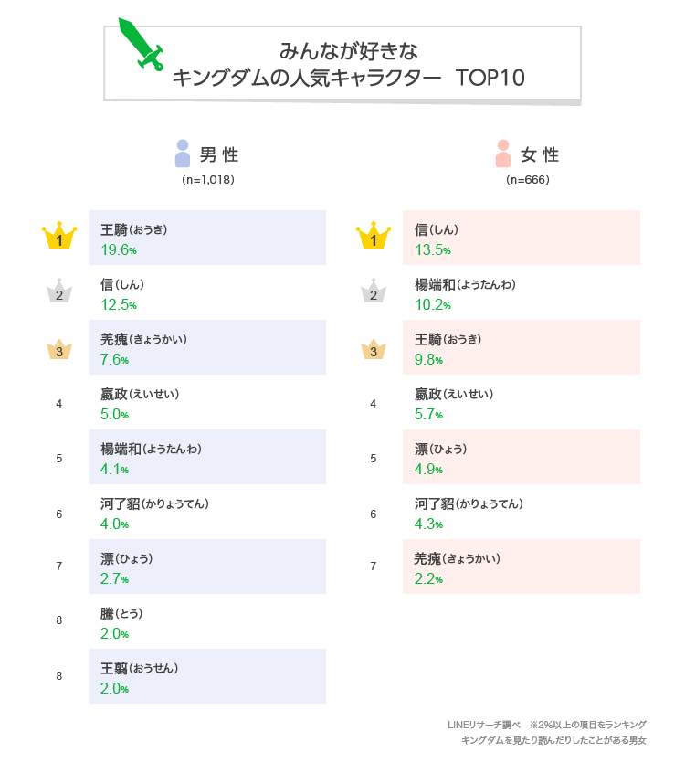Click the title banner text TOP10
Screen dimensions: 685x784
490,78
